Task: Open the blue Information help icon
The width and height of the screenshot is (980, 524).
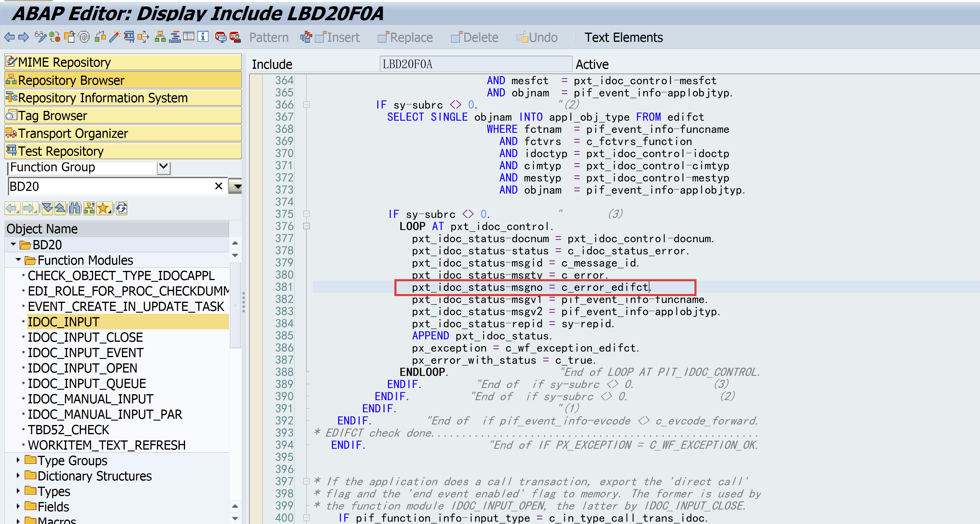Action: pos(203,37)
